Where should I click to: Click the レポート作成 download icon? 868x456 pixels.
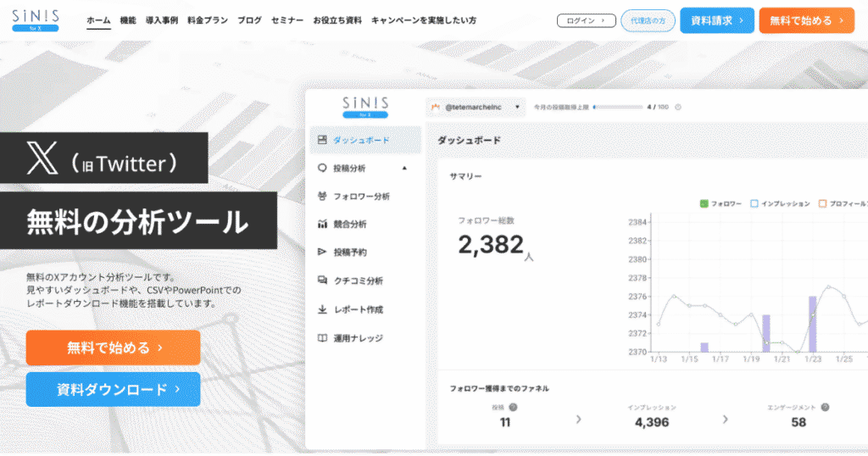(x=322, y=309)
